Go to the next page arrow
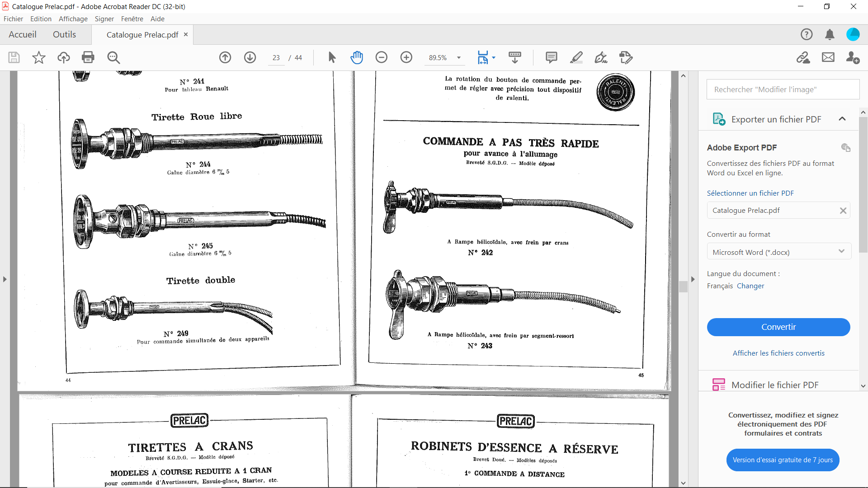Image resolution: width=868 pixels, height=488 pixels. [x=250, y=57]
